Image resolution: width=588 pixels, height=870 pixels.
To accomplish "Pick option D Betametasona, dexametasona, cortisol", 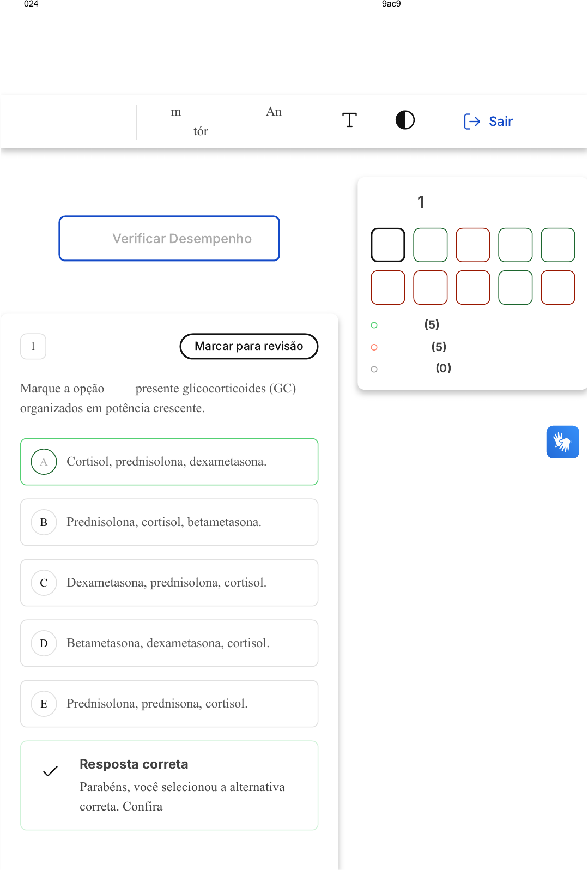I will (169, 643).
